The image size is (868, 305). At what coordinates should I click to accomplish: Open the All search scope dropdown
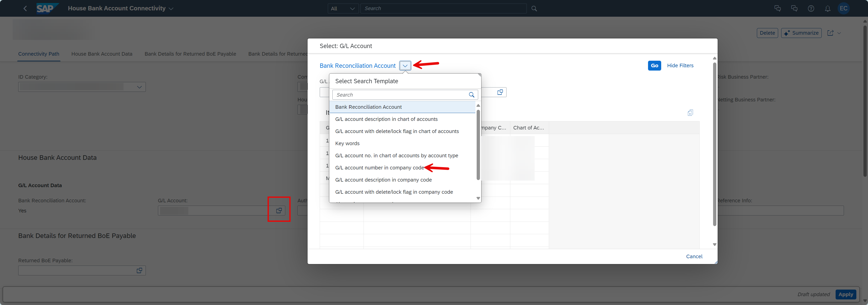[343, 8]
